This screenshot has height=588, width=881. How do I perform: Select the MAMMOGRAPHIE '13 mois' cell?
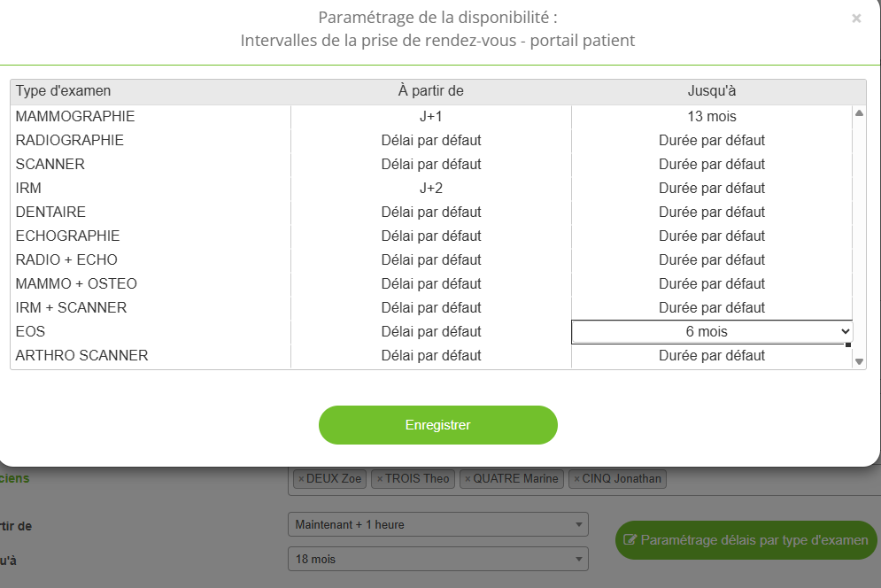click(712, 116)
